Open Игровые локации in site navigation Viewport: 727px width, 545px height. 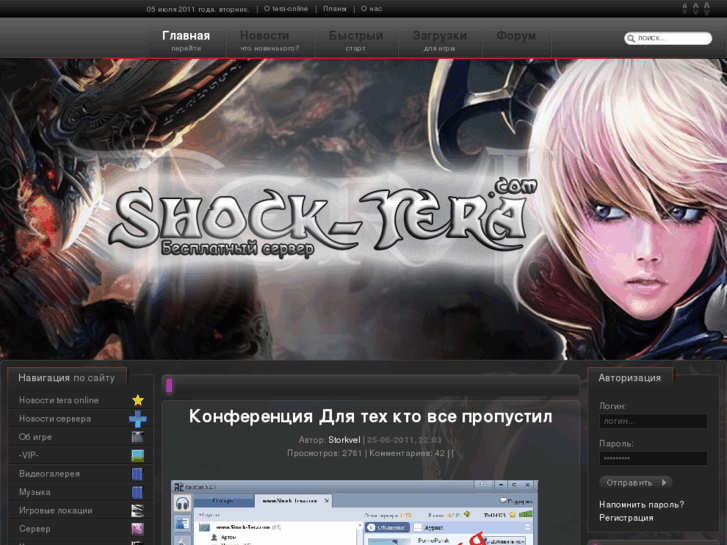56,510
